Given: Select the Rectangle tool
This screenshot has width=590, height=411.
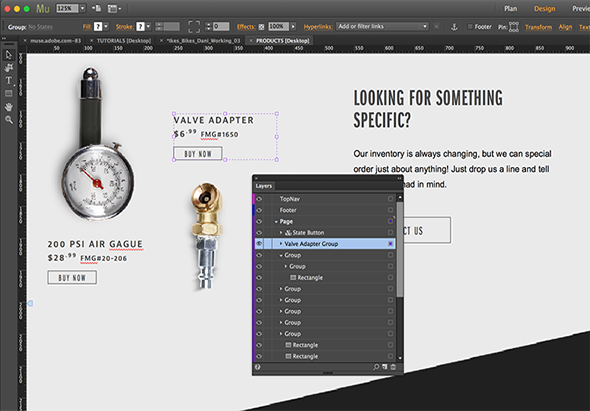Looking at the screenshot, I should [x=9, y=93].
